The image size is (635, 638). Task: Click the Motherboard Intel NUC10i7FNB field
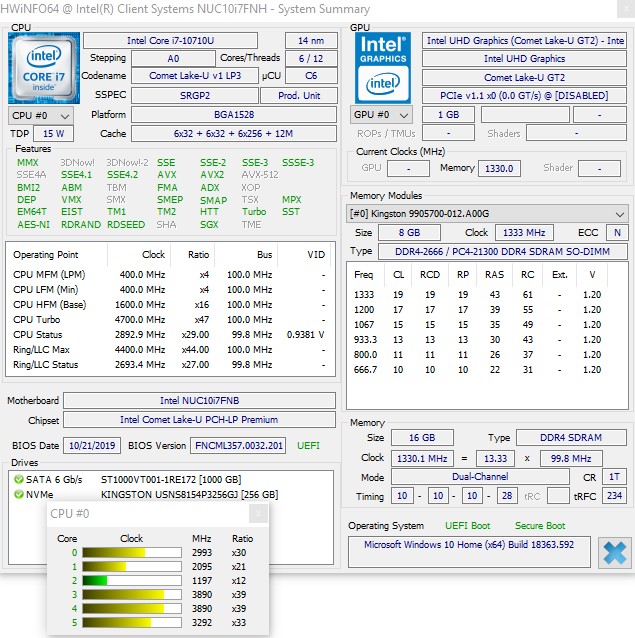pos(199,401)
